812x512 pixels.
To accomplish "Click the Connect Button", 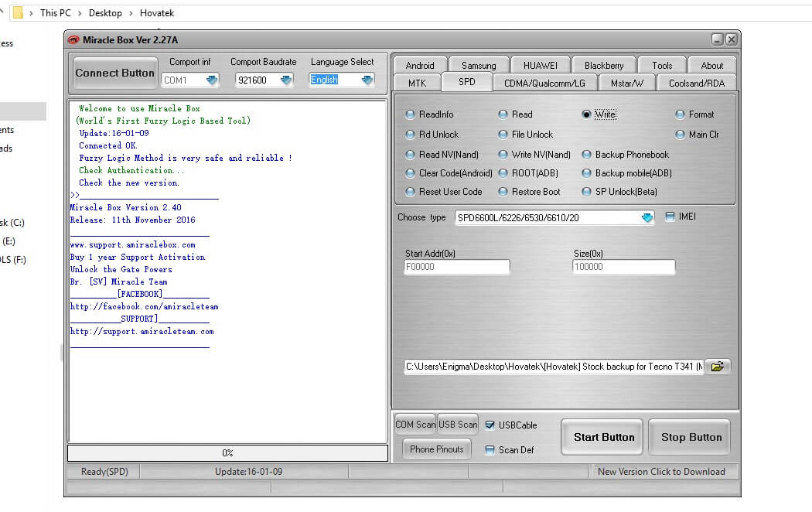I will pos(114,73).
